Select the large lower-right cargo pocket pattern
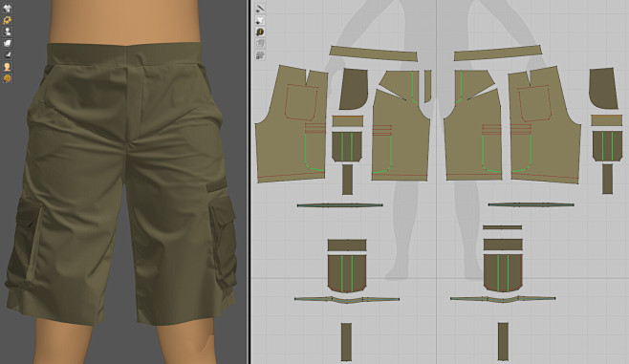This screenshot has width=629, height=364. (503, 273)
